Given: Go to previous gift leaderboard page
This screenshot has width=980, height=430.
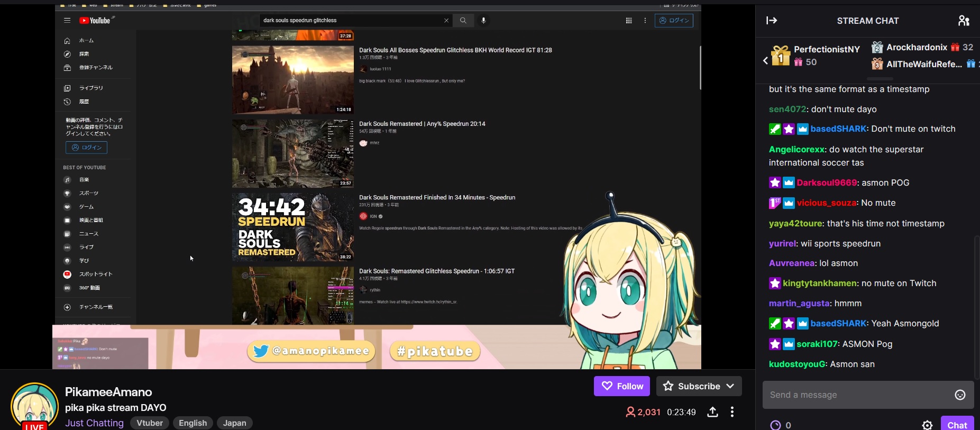Looking at the screenshot, I should (x=765, y=61).
